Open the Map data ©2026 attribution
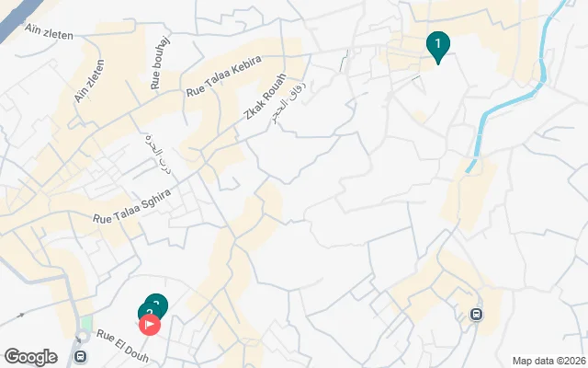Viewport: 588px width, 368px height. click(x=549, y=361)
